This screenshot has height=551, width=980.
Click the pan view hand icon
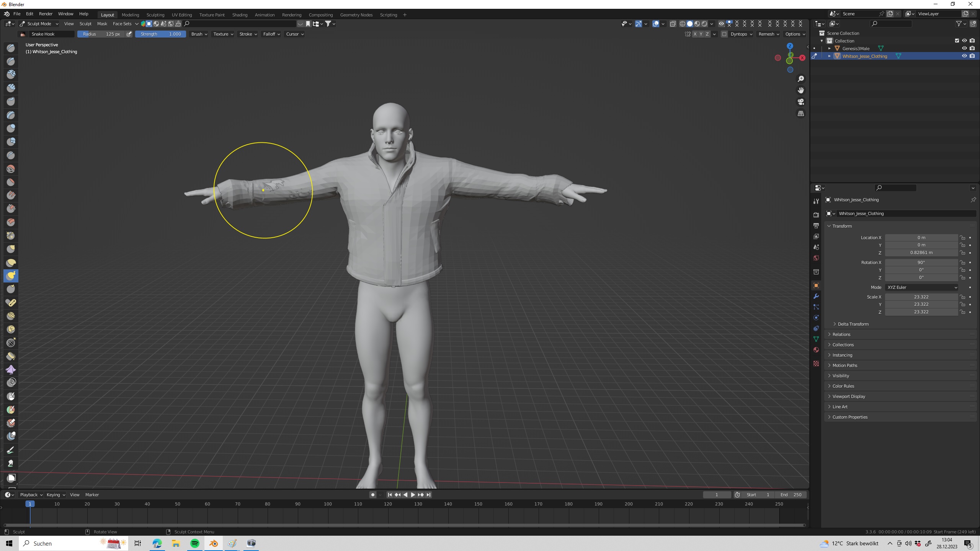pos(801,90)
